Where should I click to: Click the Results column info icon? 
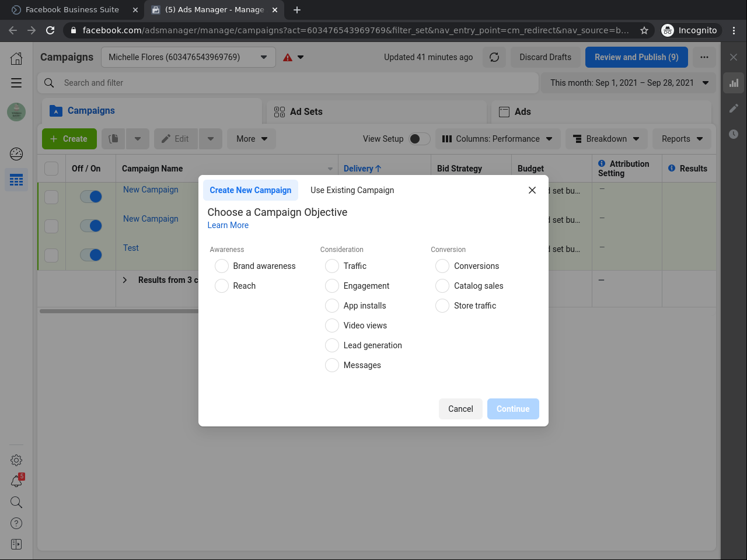pyautogui.click(x=672, y=168)
